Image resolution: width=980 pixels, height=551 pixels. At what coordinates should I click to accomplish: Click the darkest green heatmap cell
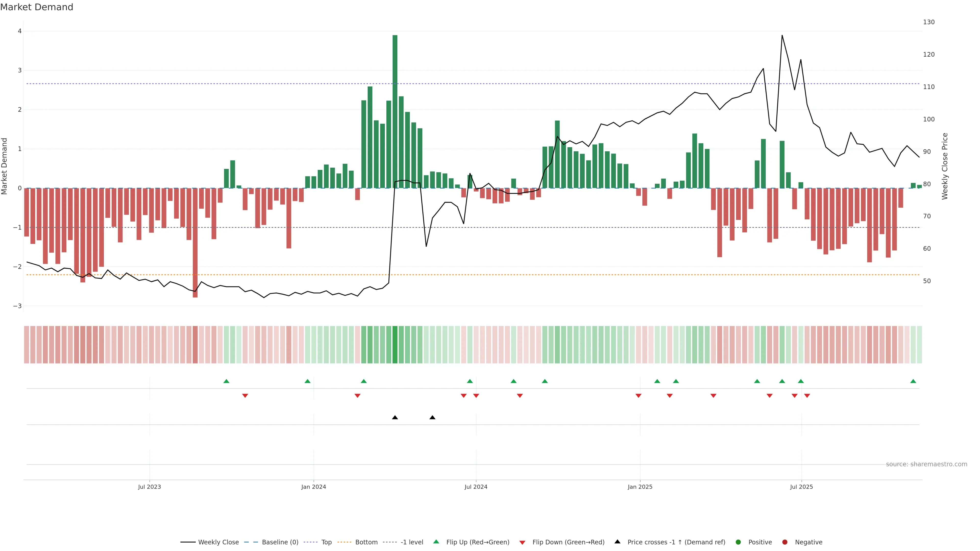click(395, 345)
